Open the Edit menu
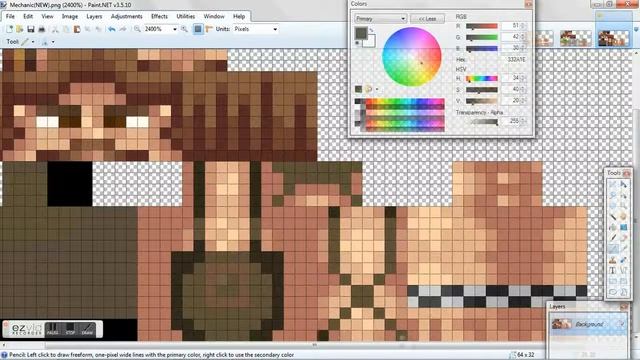The image size is (640, 360). tap(28, 16)
